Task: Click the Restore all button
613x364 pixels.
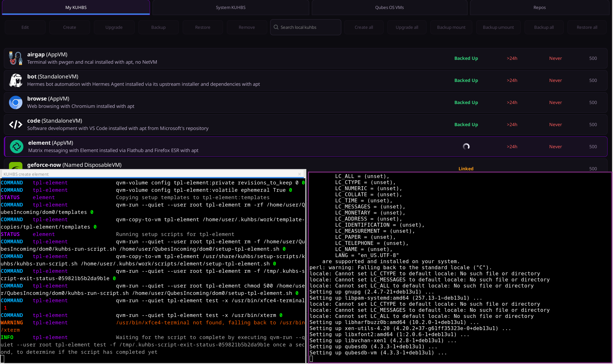Action: tap(587, 27)
